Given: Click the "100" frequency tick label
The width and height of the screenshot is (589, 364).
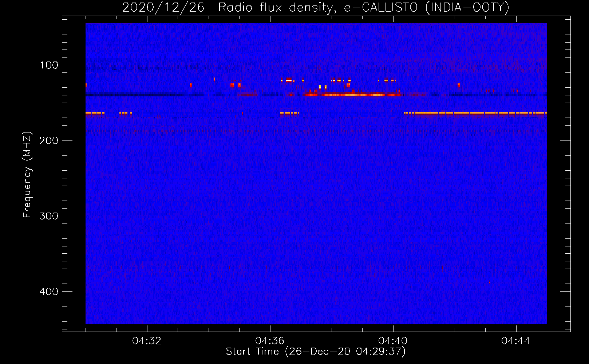Looking at the screenshot, I should click(x=49, y=65).
